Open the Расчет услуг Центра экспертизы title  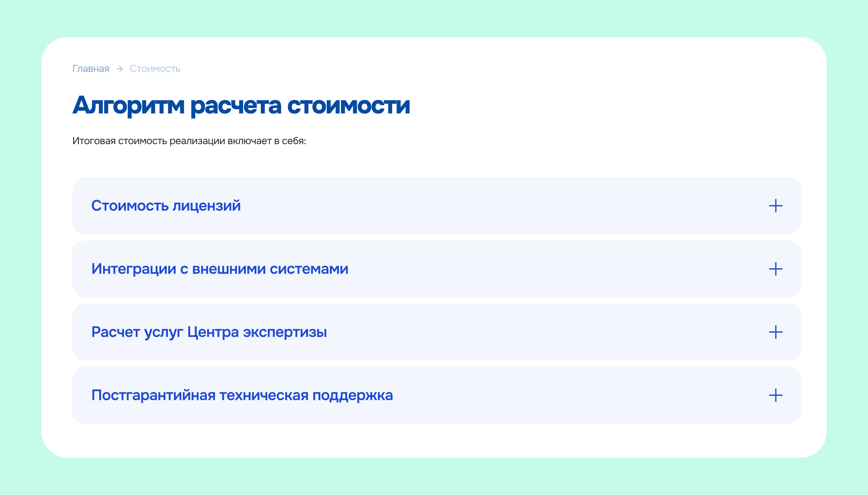pos(209,332)
